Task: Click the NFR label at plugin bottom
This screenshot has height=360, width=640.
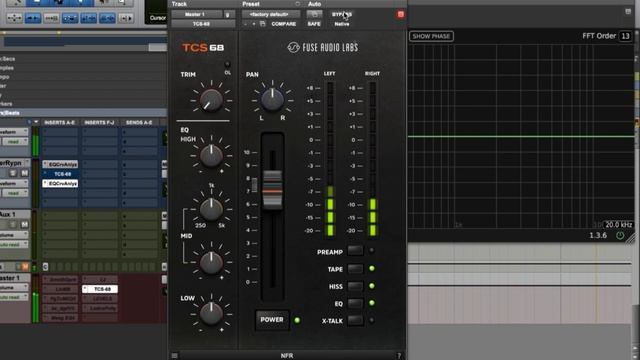Action: tap(287, 356)
